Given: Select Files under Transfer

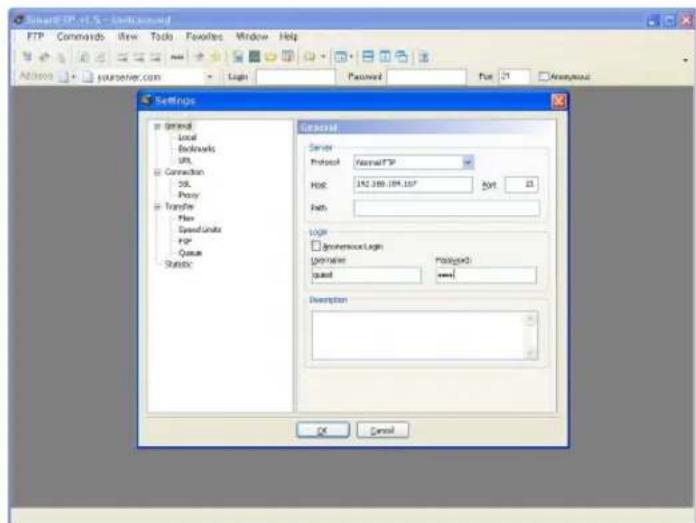Looking at the screenshot, I should pyautogui.click(x=186, y=218).
